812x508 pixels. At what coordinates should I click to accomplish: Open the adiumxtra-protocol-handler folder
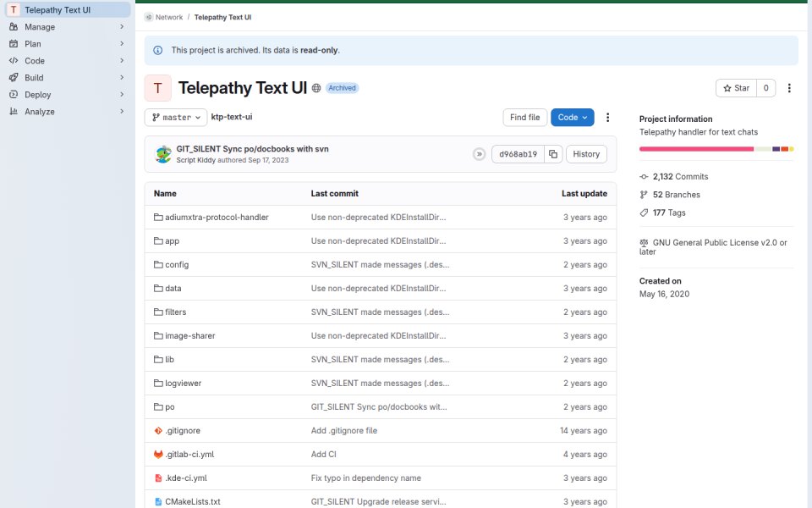pos(217,218)
